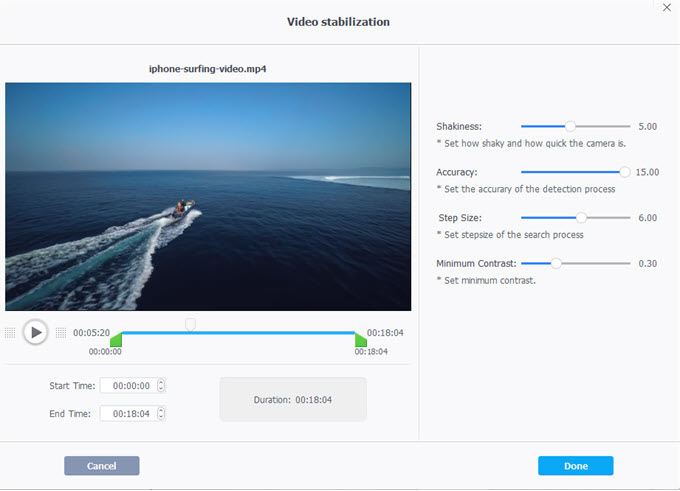Increase End Time with the up arrow
Viewport: 680px width, 491px height.
(161, 410)
